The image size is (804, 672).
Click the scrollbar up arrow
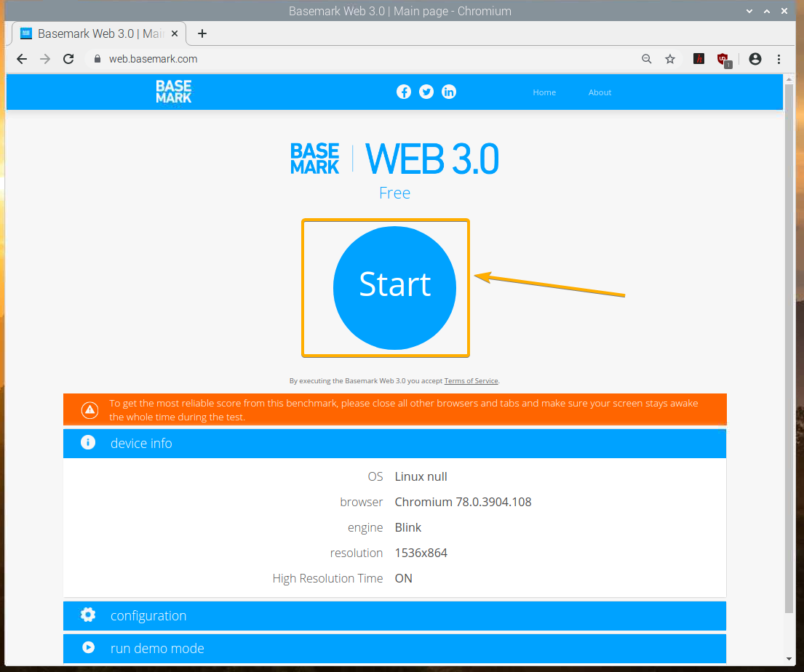click(x=789, y=79)
